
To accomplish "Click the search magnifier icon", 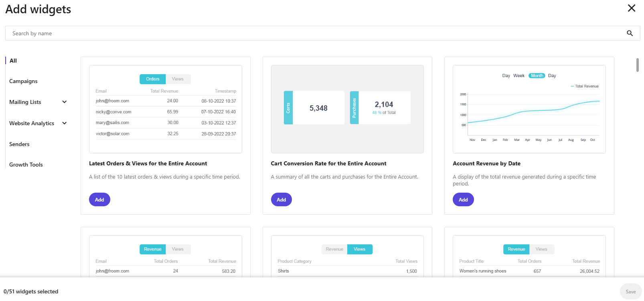I will (630, 33).
